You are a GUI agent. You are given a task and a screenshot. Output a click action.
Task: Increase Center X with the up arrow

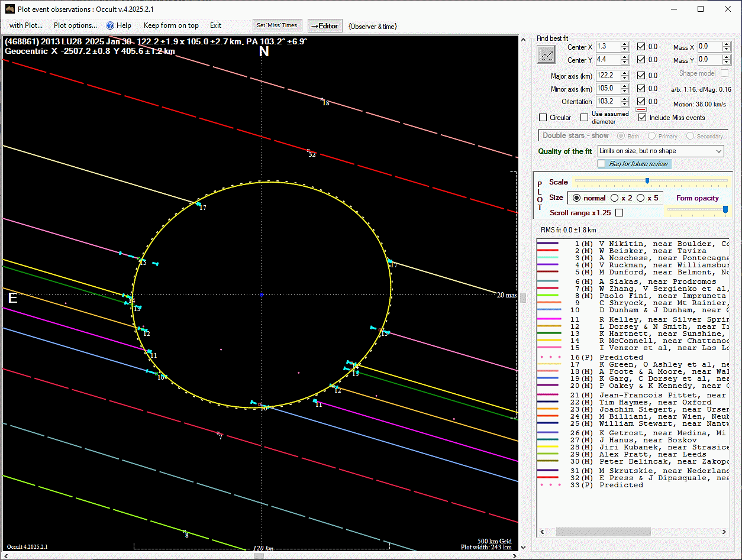tap(625, 44)
